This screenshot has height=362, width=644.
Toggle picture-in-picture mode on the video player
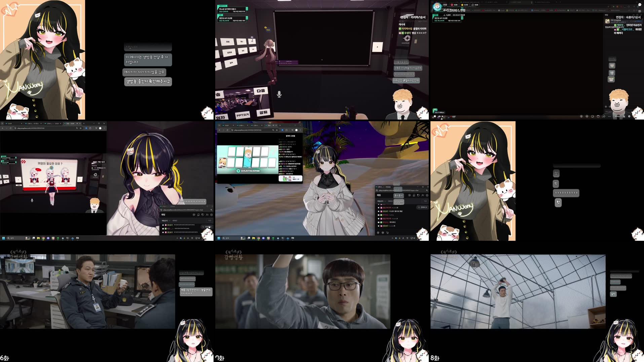[x=598, y=117]
